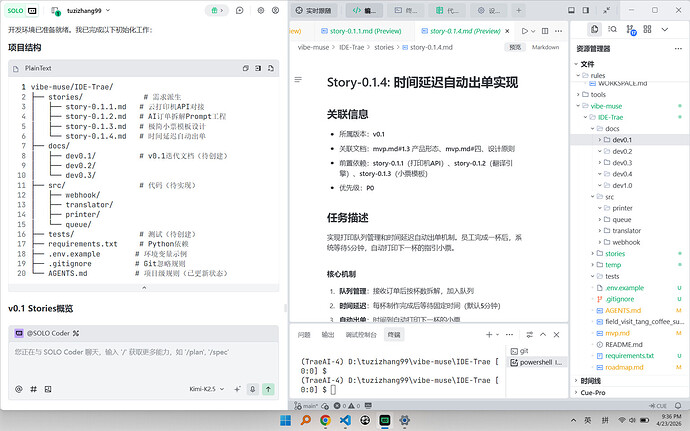Click the collapse view arrows icon
690x431 pixels.
(x=607, y=10)
